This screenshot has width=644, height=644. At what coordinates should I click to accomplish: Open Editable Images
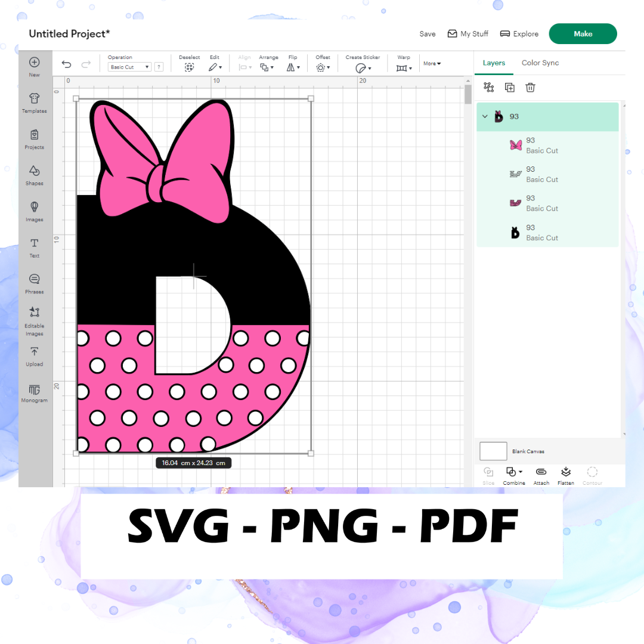35,321
